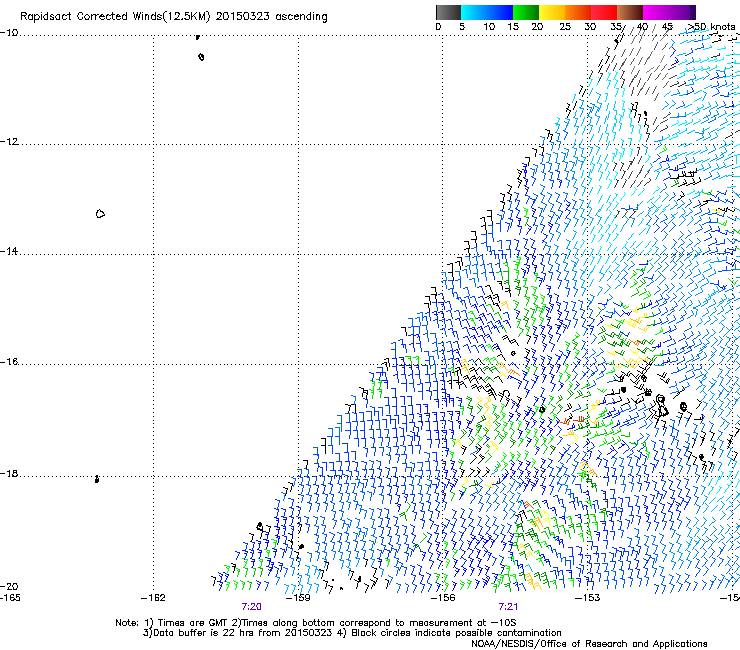Image resolution: width=740 pixels, height=650 pixels.
Task: Click the 'NOAA/NESDIS/Office of Research and Applications' credit
Action: pos(589,644)
